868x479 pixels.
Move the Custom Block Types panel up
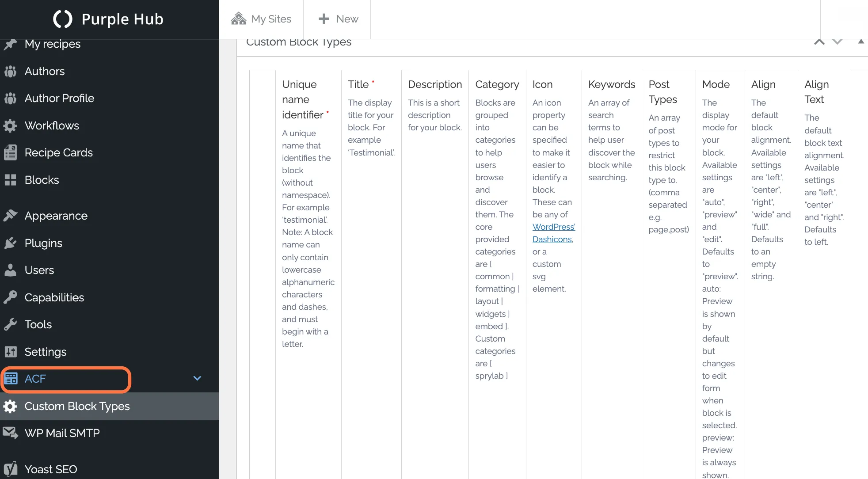pyautogui.click(x=819, y=42)
